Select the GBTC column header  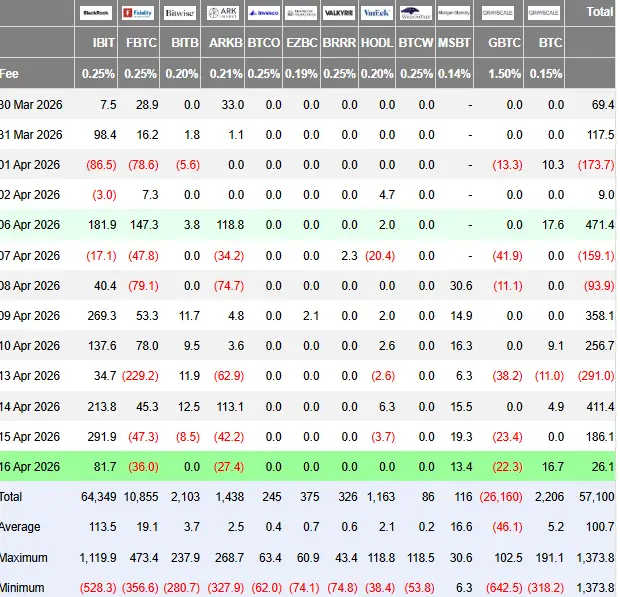coord(504,43)
